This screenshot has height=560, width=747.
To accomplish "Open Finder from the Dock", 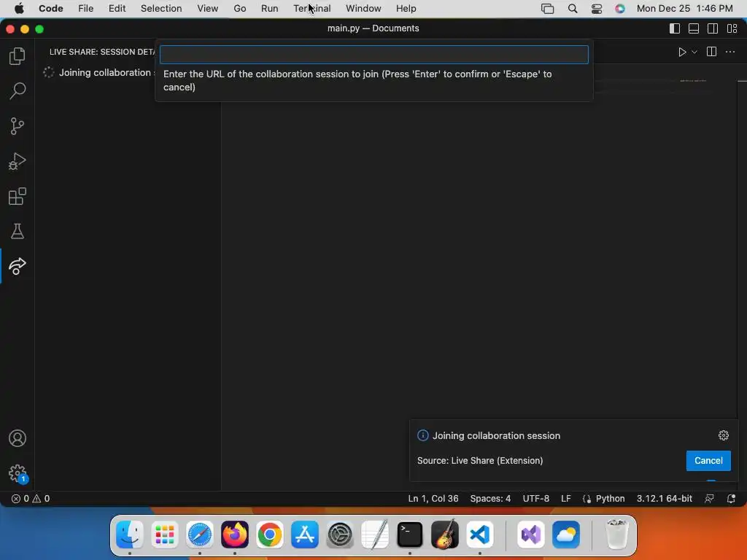I will click(x=130, y=534).
